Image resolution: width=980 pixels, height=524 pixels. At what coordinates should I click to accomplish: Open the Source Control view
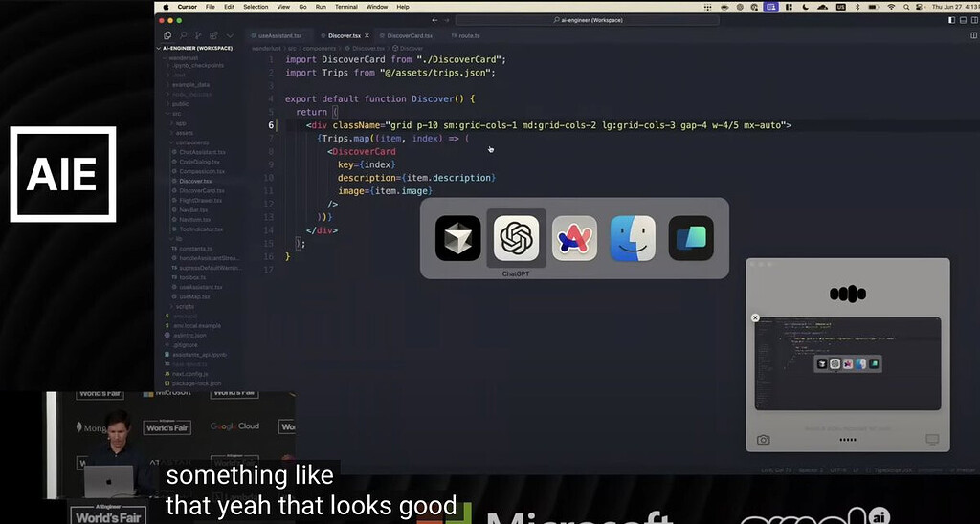click(x=199, y=35)
